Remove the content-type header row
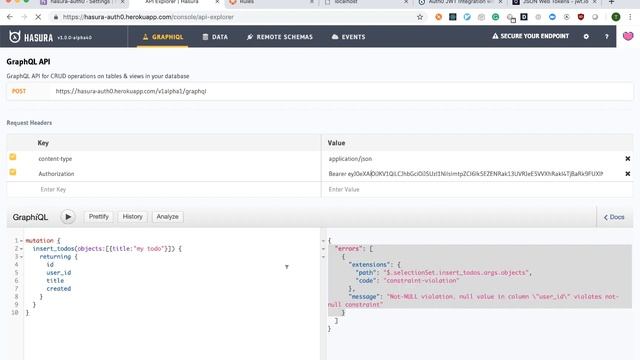 click(x=628, y=158)
